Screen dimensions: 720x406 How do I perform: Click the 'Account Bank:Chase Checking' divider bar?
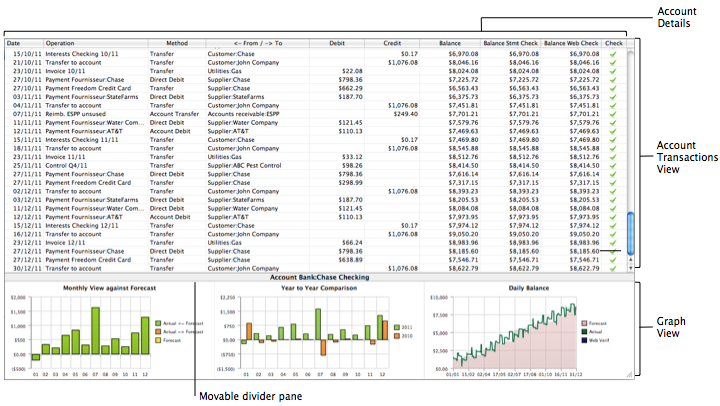pyautogui.click(x=320, y=277)
